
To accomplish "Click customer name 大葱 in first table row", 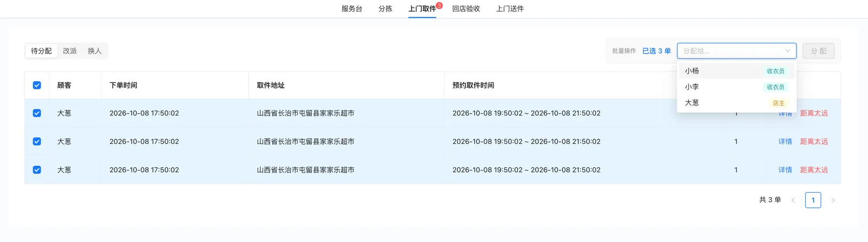I will (x=64, y=113).
